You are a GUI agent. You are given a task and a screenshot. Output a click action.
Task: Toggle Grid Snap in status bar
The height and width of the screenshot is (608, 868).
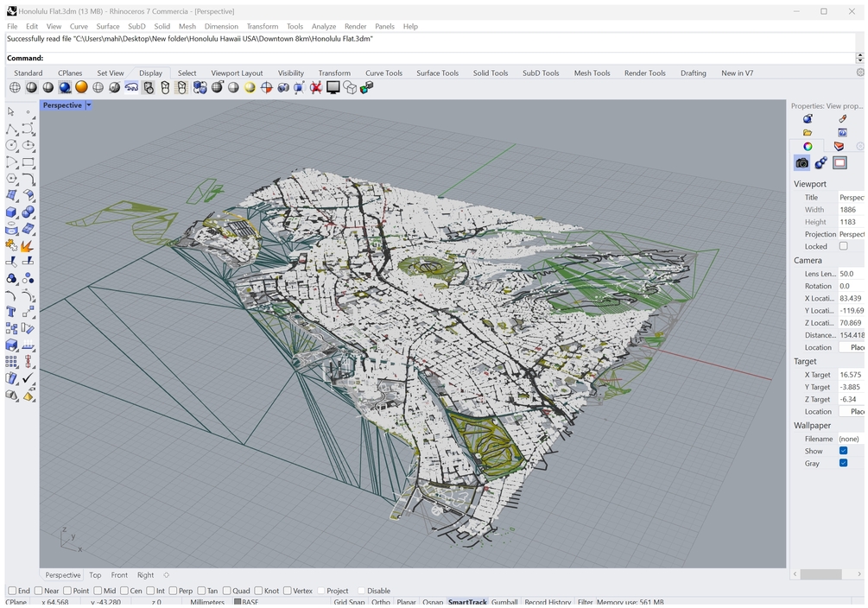[349, 602]
